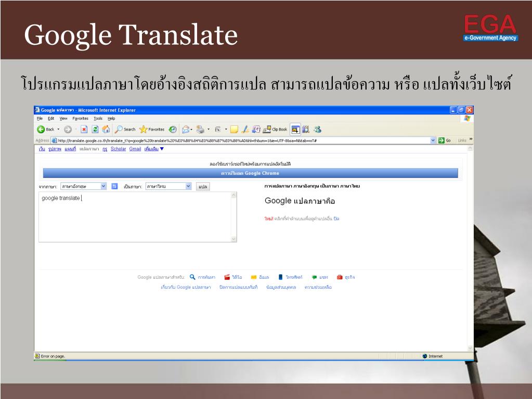
Task: Open the รูปภาพ images link
Action: [x=55, y=149]
